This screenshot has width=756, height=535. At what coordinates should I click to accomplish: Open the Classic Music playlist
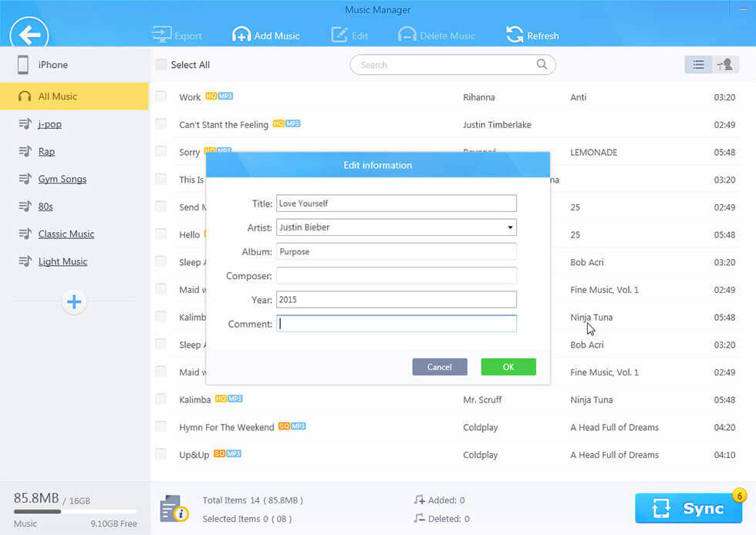coord(66,234)
